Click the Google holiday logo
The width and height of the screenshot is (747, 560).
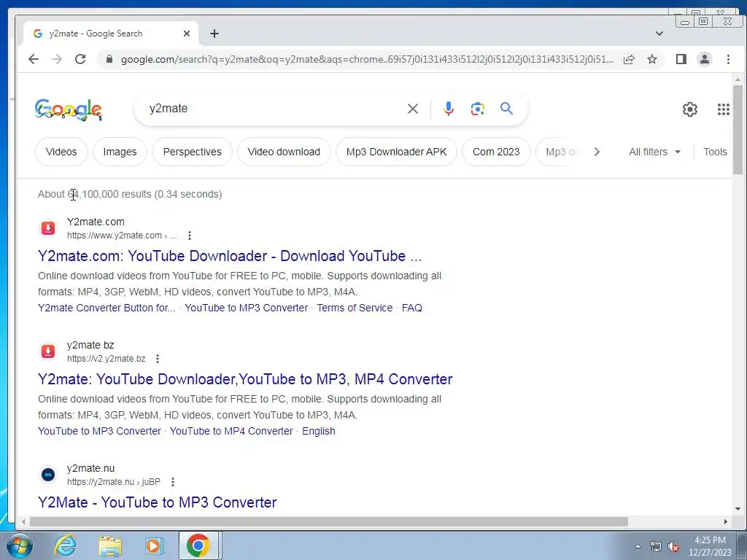tap(69, 110)
